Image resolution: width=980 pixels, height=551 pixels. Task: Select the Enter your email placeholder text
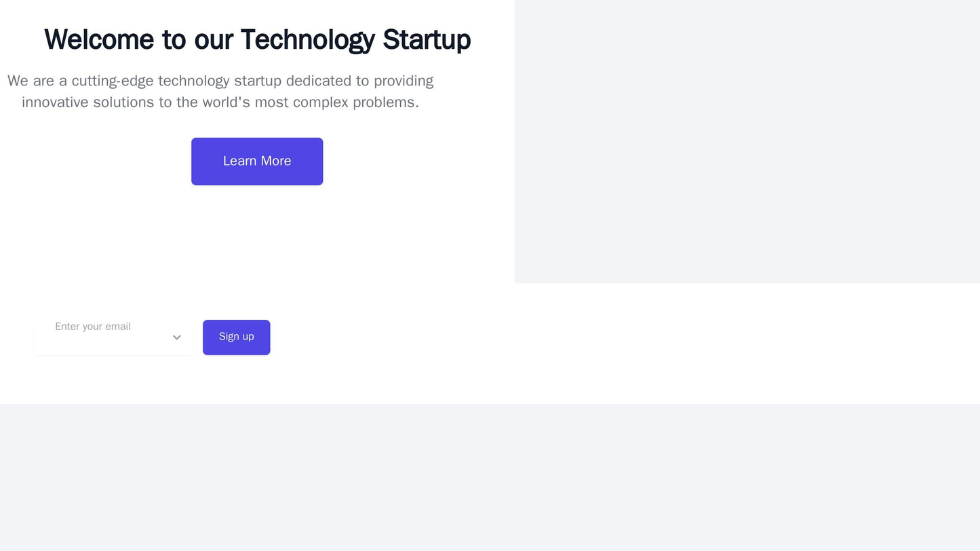click(x=92, y=326)
